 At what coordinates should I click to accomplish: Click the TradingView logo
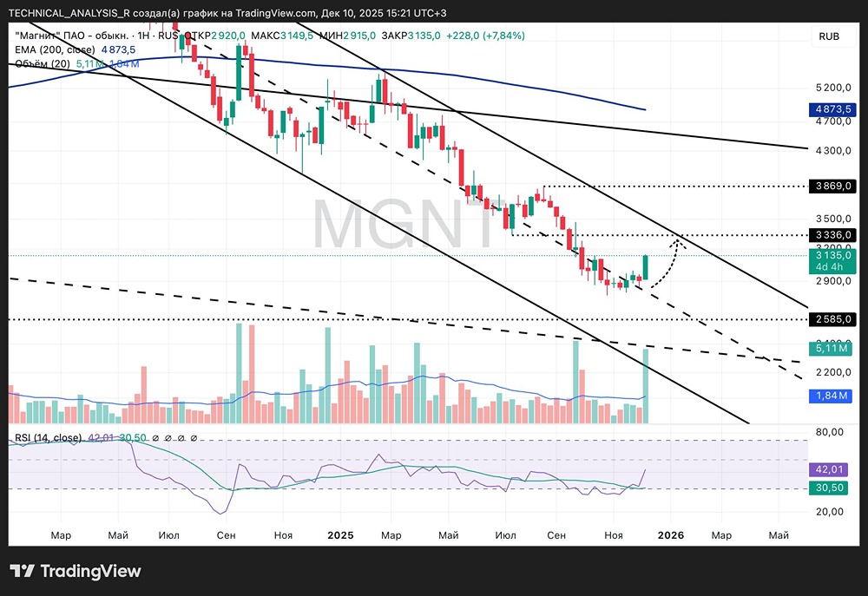pyautogui.click(x=76, y=571)
